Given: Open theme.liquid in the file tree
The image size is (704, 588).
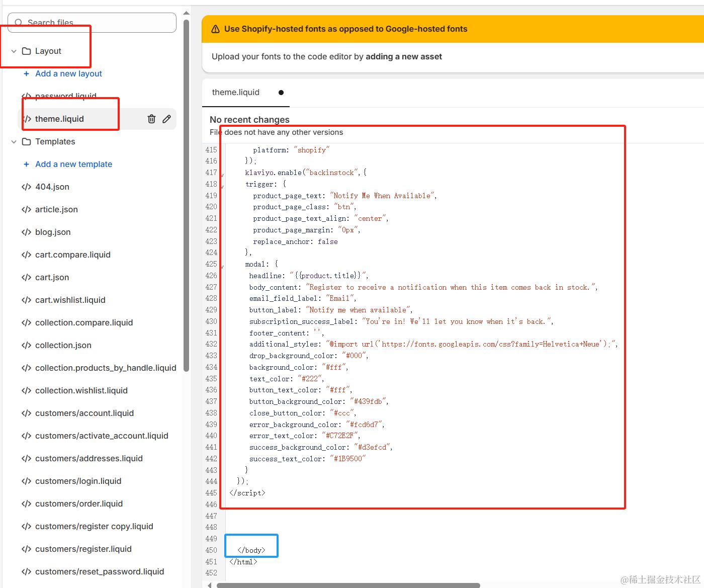Looking at the screenshot, I should click(59, 119).
